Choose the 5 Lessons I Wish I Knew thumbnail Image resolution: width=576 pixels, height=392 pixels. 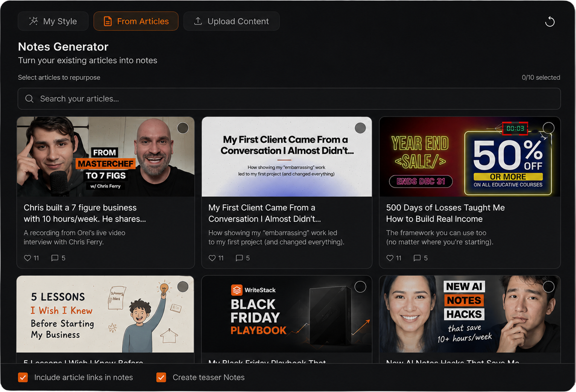click(105, 314)
